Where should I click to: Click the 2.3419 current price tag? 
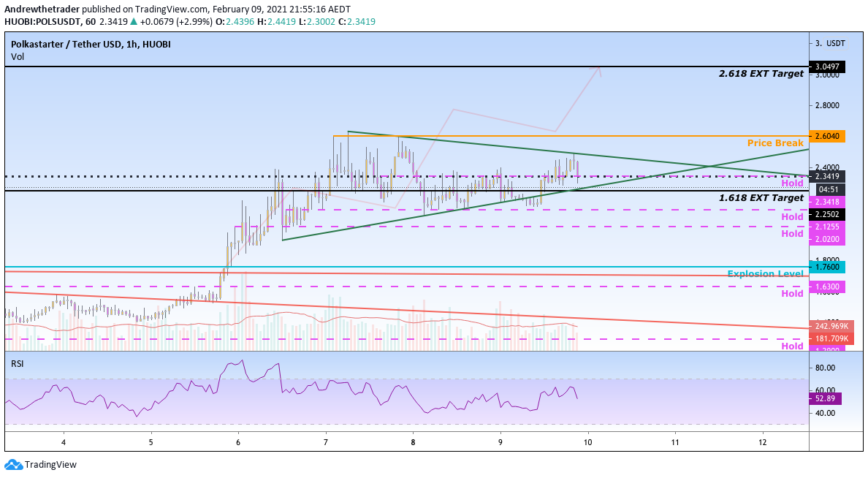[827, 177]
